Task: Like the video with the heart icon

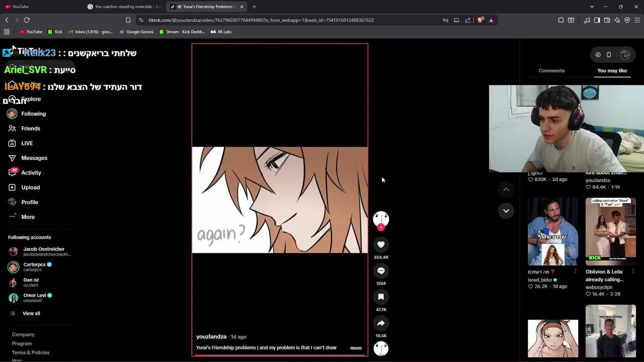Action: [381, 244]
